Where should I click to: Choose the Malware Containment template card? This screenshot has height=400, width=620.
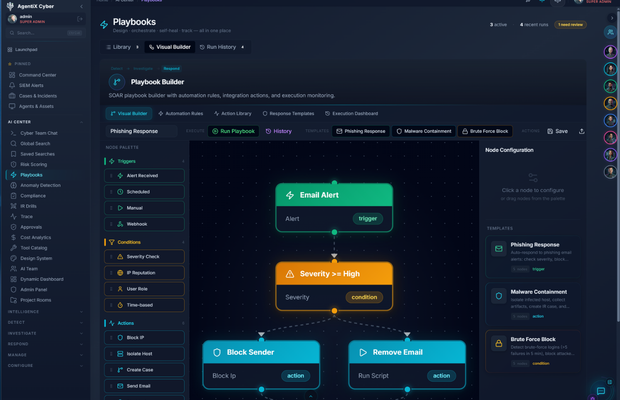(x=533, y=304)
